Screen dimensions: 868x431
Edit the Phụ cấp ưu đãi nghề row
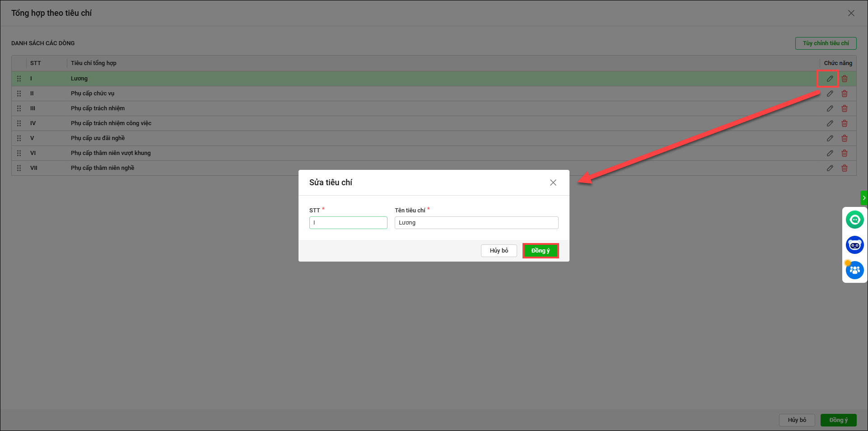[x=830, y=138]
